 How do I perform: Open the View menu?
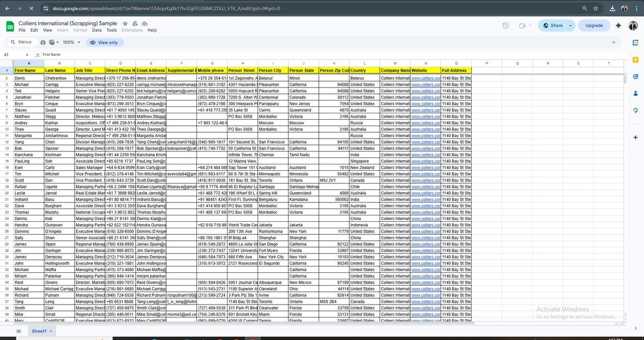coord(47,30)
